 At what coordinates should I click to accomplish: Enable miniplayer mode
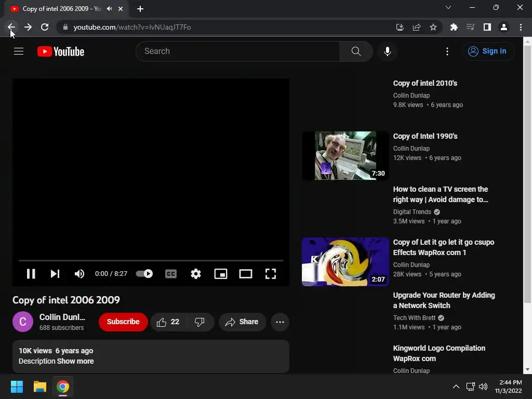(x=220, y=274)
